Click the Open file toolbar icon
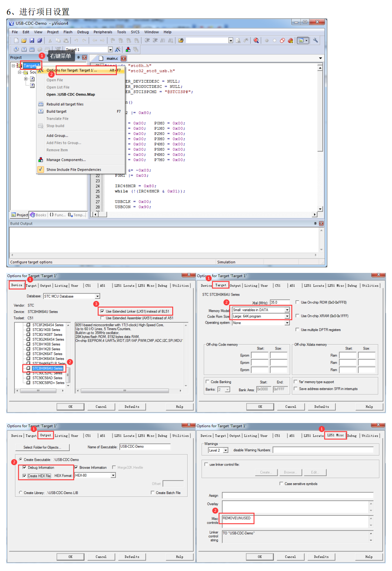Viewport: 392px width, 571px height. tap(24, 41)
